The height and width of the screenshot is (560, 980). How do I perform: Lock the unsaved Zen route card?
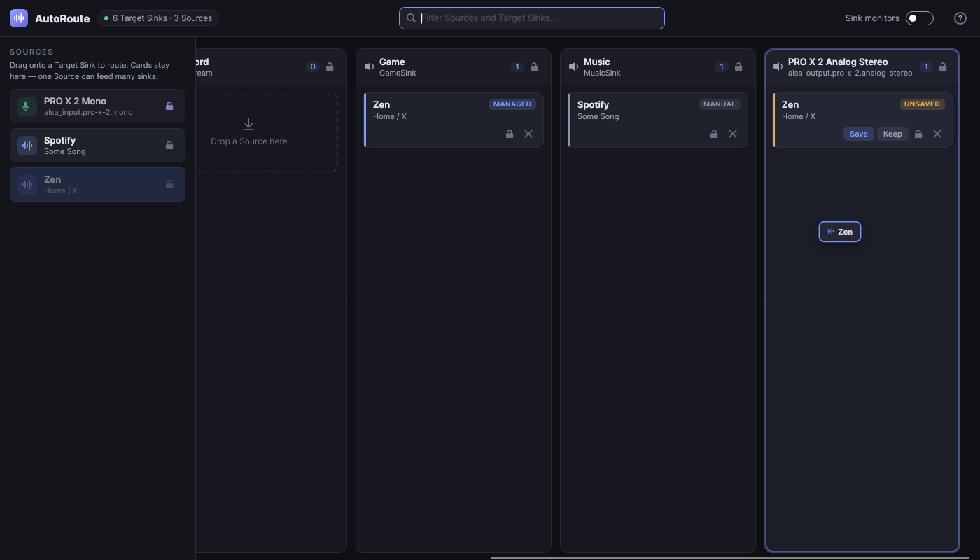[x=918, y=134]
